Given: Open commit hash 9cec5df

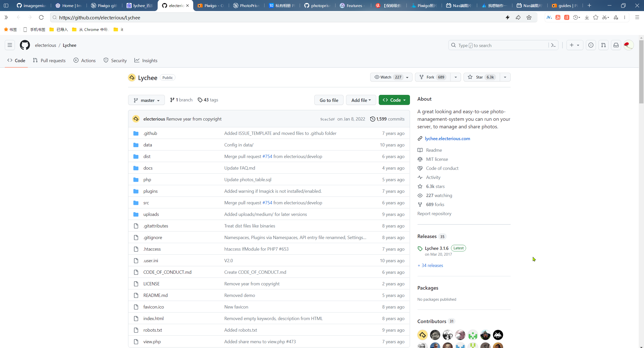Looking at the screenshot, I should click(327, 119).
